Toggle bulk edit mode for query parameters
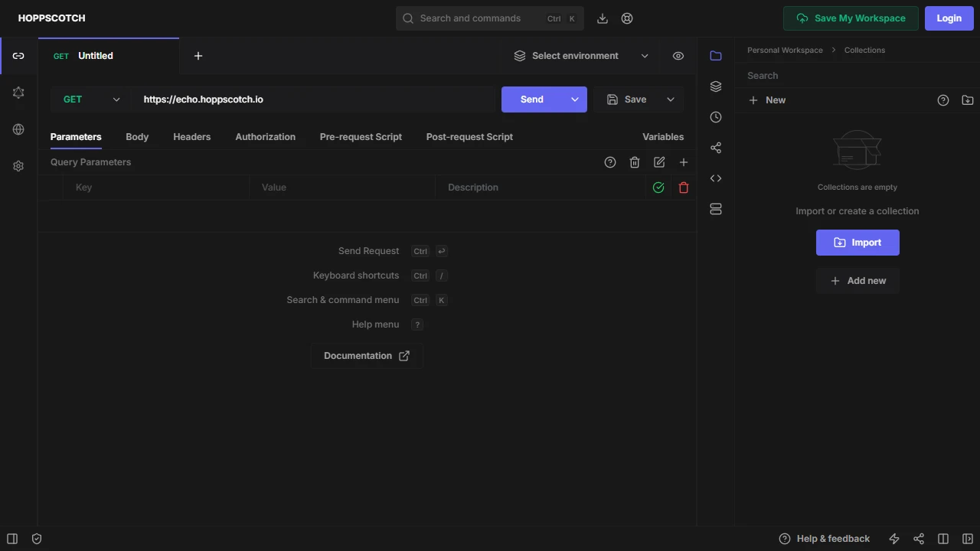This screenshot has width=980, height=551. click(659, 161)
